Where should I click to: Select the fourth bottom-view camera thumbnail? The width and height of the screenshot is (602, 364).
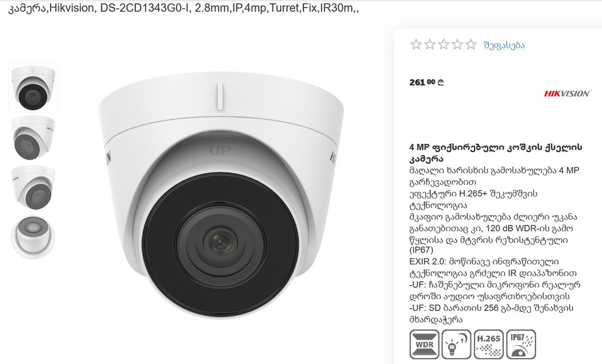(x=33, y=238)
